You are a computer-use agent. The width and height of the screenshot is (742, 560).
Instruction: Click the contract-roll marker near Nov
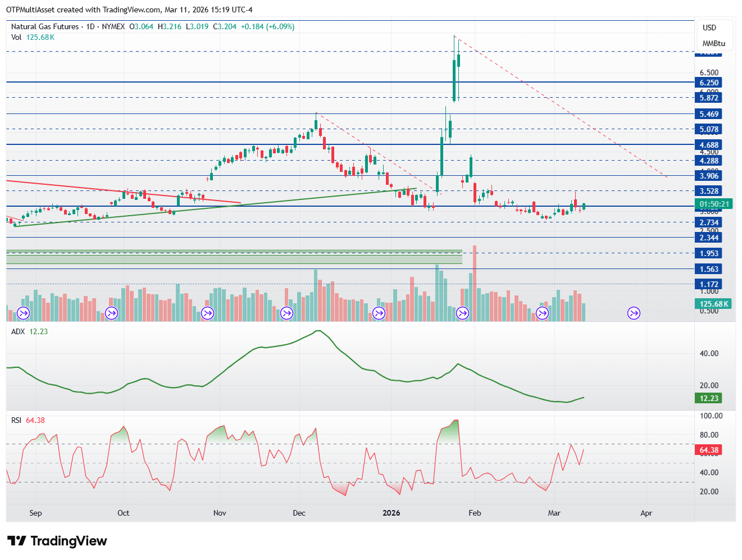[208, 313]
